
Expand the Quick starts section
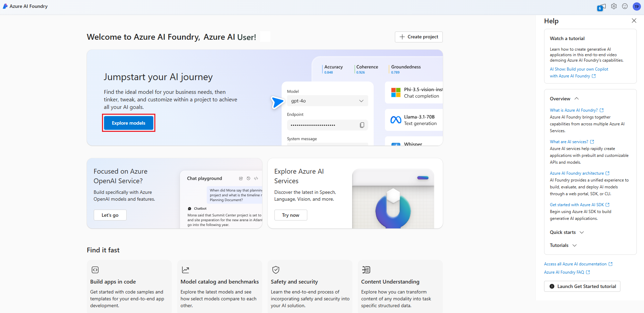pyautogui.click(x=567, y=232)
